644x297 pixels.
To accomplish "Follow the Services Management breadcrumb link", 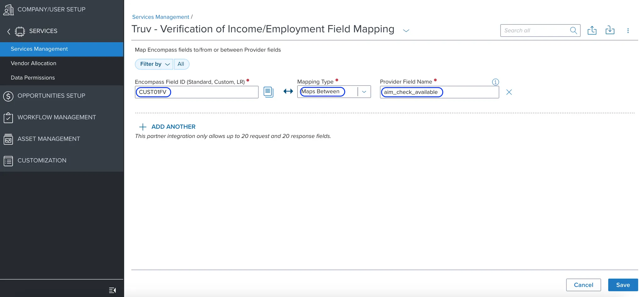I will (160, 17).
